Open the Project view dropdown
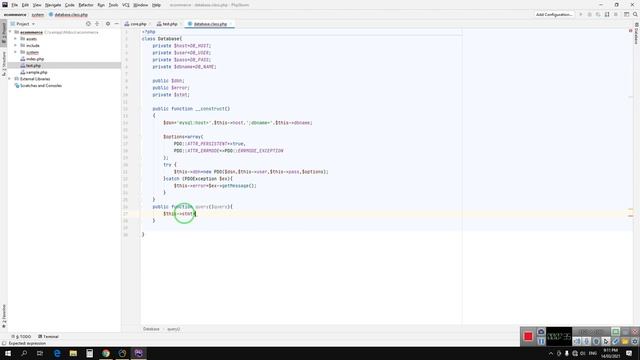The width and height of the screenshot is (640, 360). 23,24
